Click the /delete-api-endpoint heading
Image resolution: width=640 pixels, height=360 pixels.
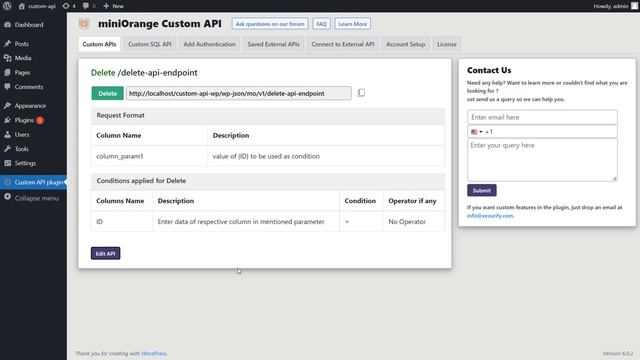(158, 73)
